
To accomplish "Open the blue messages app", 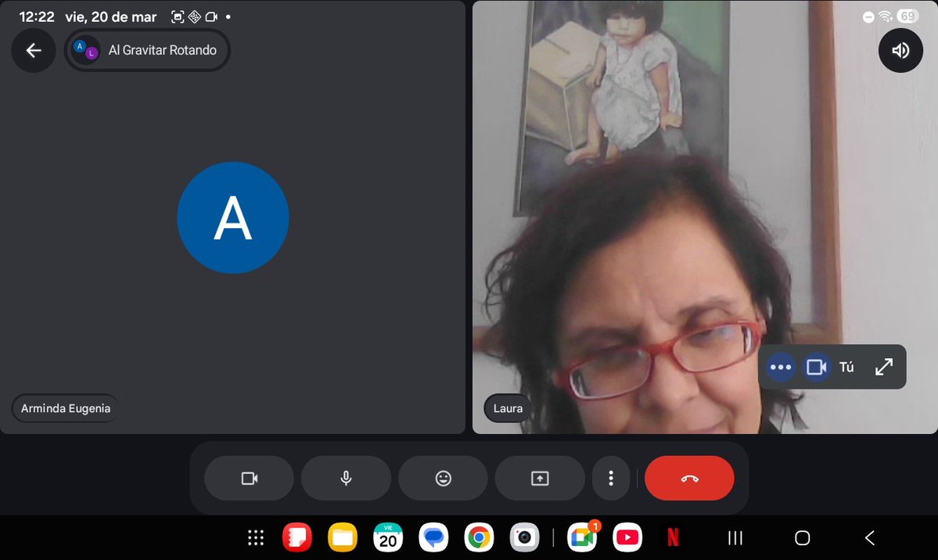I will [433, 537].
